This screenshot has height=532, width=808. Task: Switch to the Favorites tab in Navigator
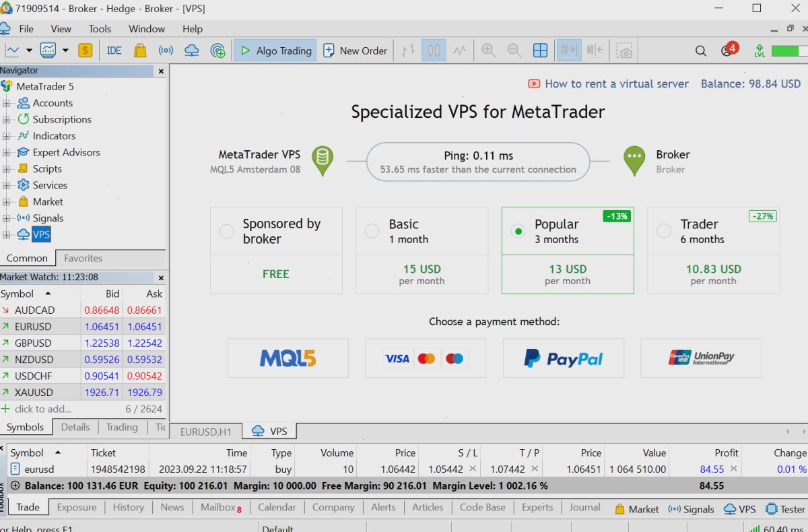tap(83, 258)
